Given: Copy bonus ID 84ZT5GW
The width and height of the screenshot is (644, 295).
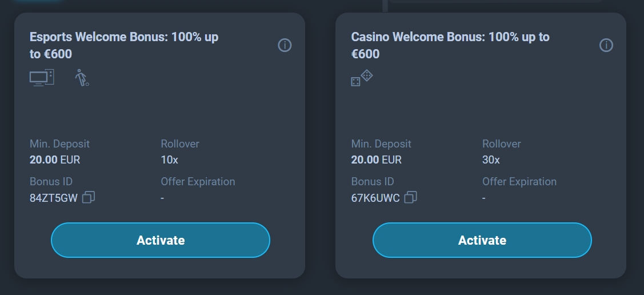Looking at the screenshot, I should tap(89, 198).
